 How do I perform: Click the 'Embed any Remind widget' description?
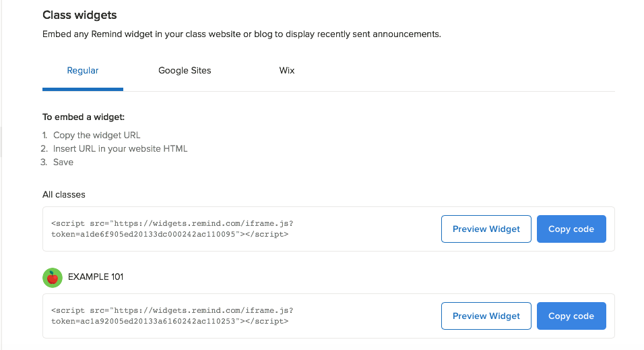pos(241,34)
